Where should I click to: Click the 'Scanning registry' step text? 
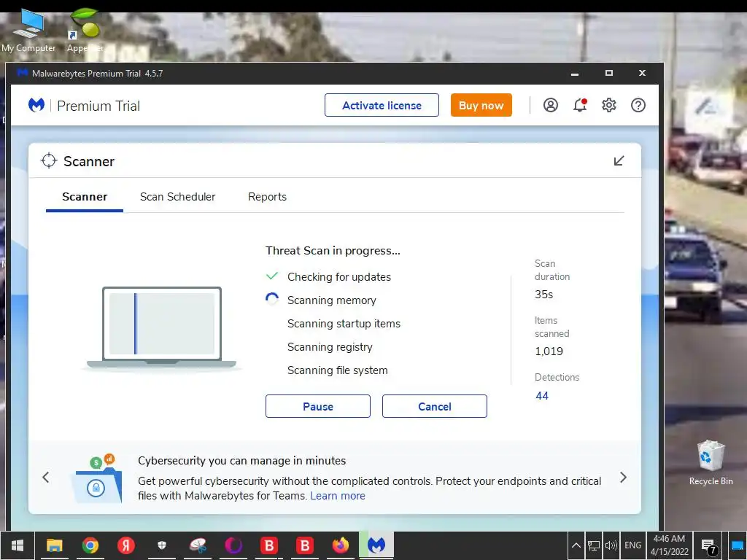click(x=330, y=347)
